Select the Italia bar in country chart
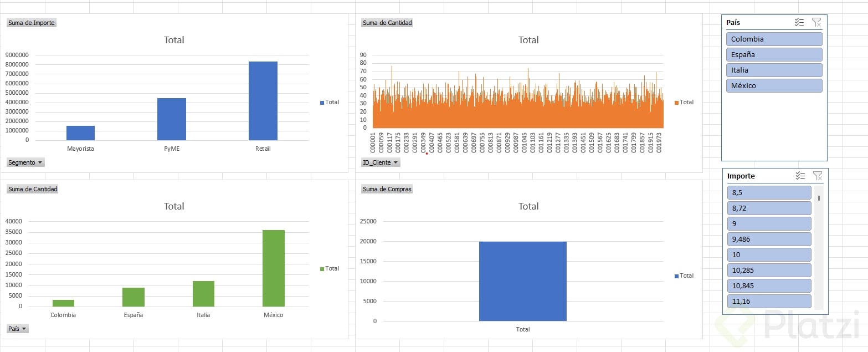 pyautogui.click(x=203, y=294)
